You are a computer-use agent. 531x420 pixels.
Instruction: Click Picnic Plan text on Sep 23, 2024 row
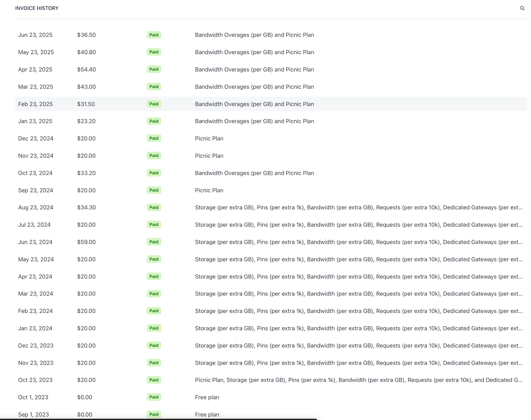(x=209, y=190)
